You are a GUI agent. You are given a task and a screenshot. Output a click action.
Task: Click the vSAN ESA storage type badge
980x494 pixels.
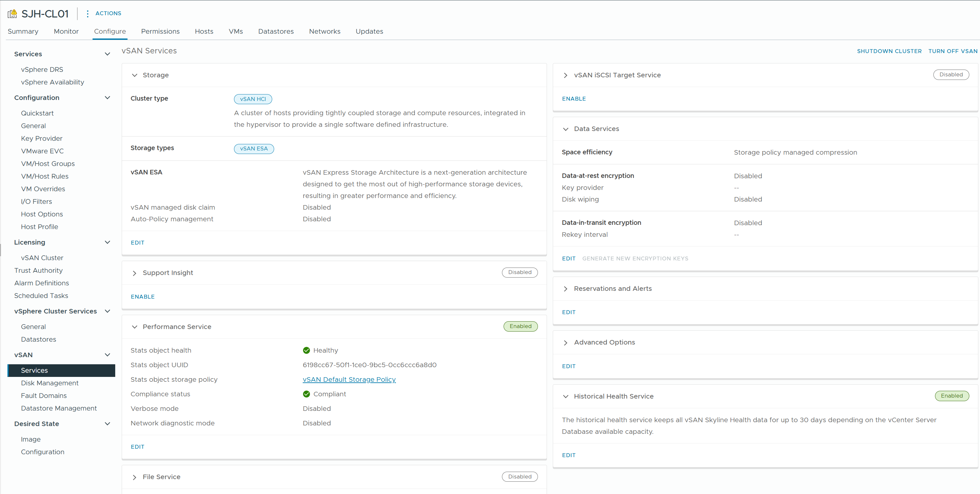(x=254, y=148)
